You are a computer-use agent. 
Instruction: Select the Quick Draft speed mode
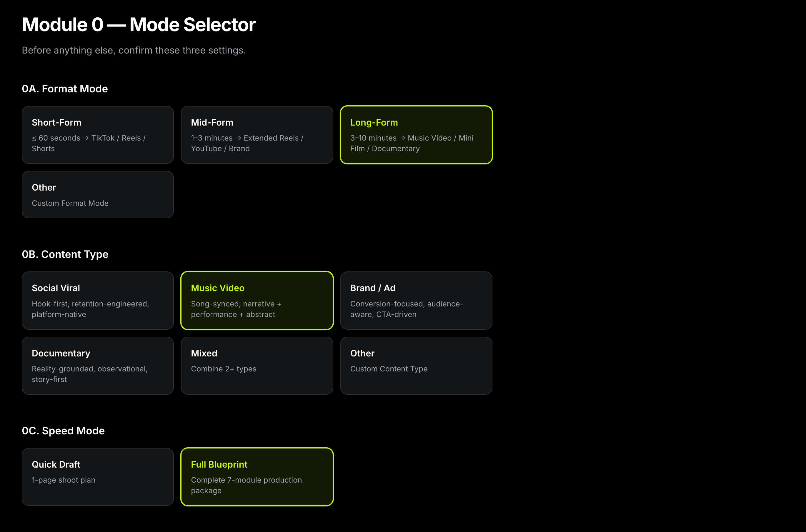98,477
